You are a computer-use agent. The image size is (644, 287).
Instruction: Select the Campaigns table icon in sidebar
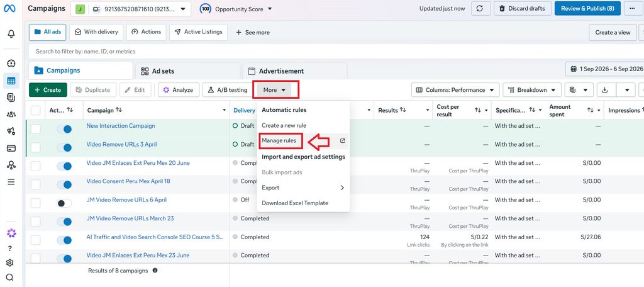[11, 81]
